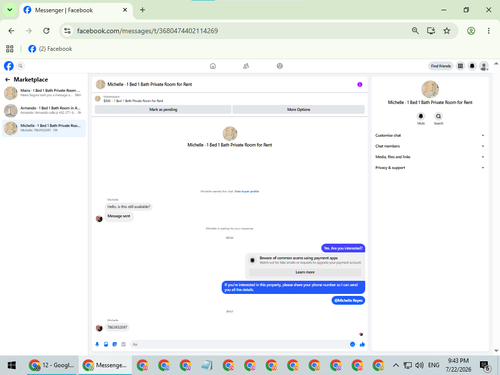This screenshot has width=500, height=375.
Task: Close the Messenger | Facebook tab
Action: tap(125, 10)
